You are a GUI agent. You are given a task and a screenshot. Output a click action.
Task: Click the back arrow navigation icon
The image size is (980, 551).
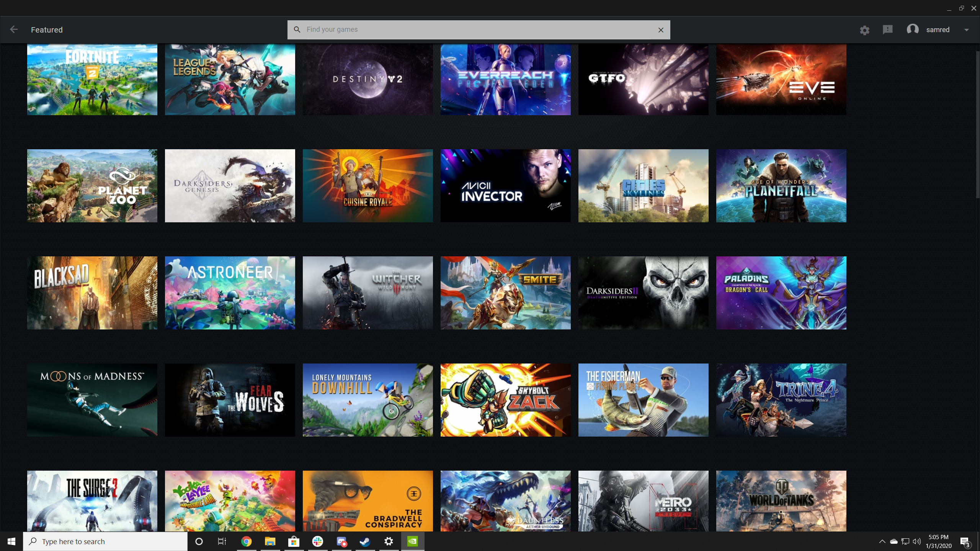[14, 29]
